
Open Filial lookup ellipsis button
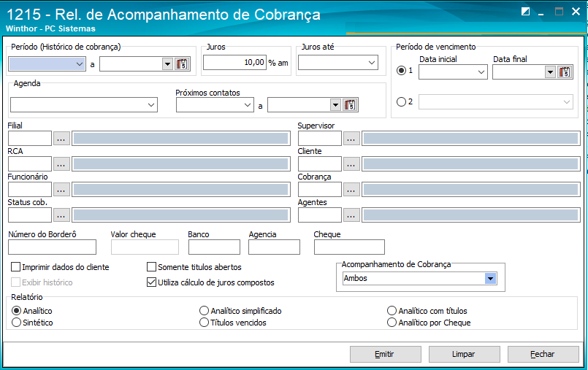pyautogui.click(x=61, y=138)
